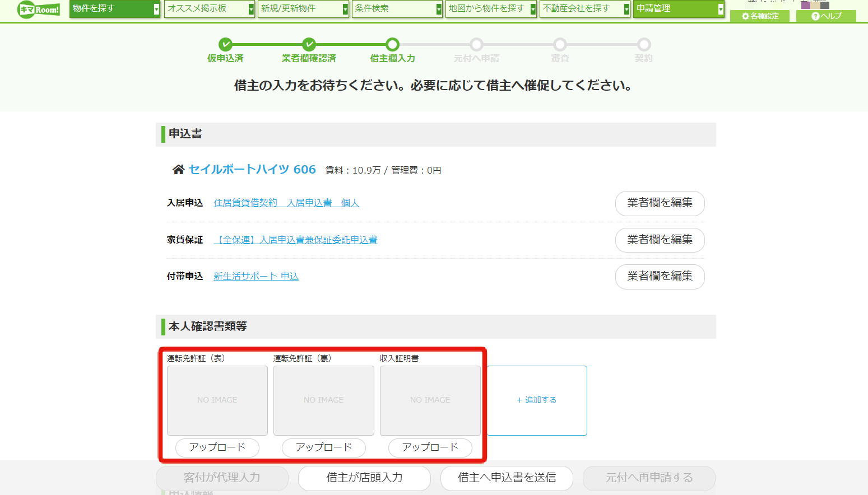Open the セイルボートハイツ 606 property link
This screenshot has width=868, height=495.
(x=252, y=170)
